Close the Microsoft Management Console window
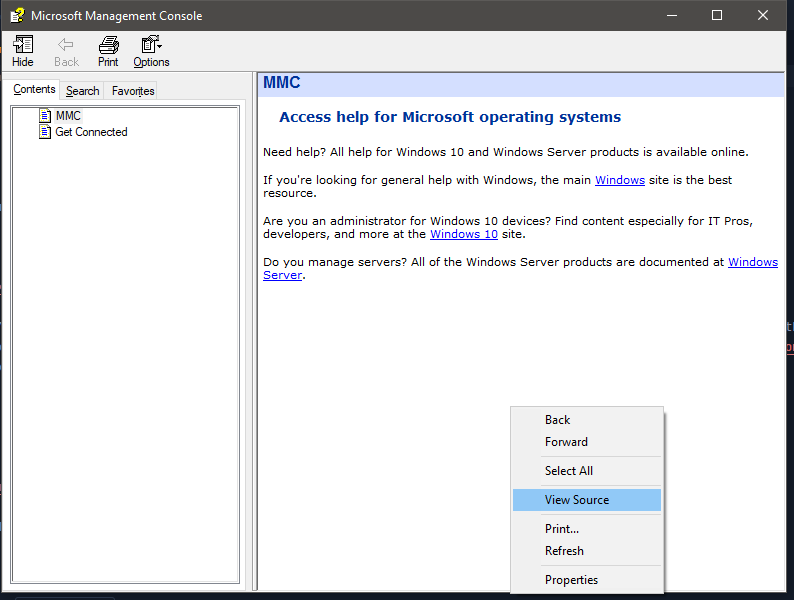Screen dimensions: 794x600 [763, 16]
